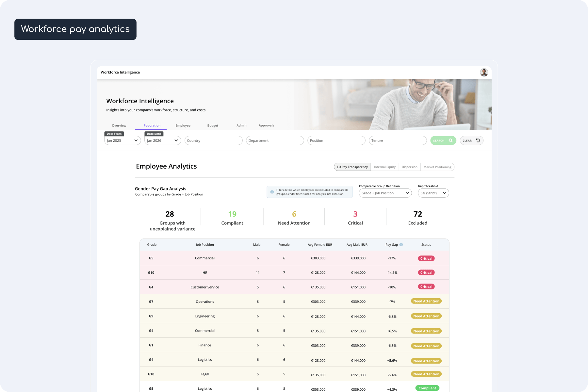The width and height of the screenshot is (588, 392).
Task: Expand the Gap Threshold dropdown
Action: pyautogui.click(x=433, y=193)
